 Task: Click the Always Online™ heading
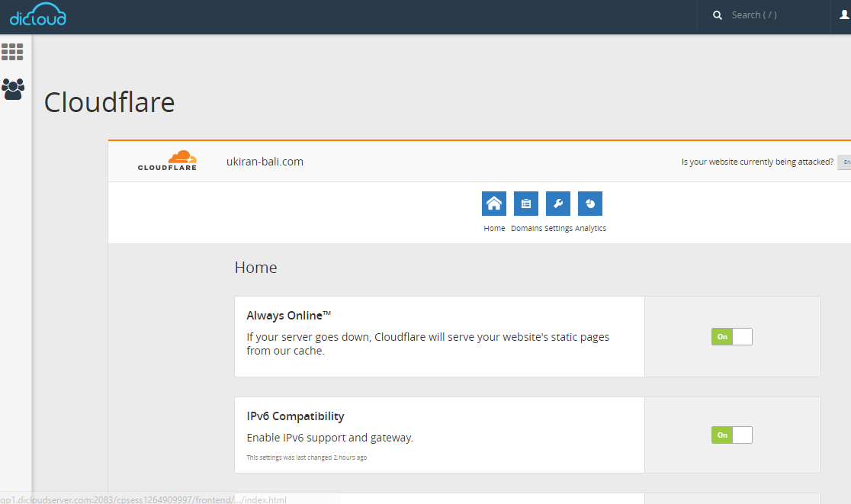click(x=289, y=315)
